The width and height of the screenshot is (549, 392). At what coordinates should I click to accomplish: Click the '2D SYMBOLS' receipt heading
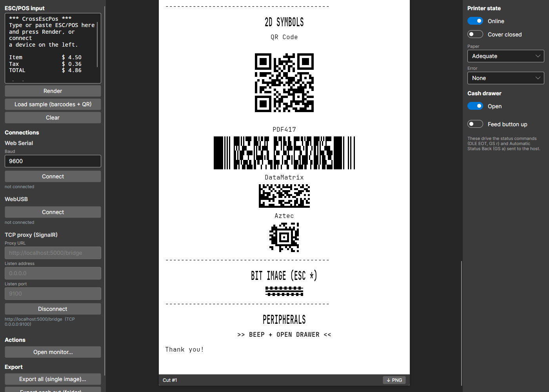(x=284, y=22)
